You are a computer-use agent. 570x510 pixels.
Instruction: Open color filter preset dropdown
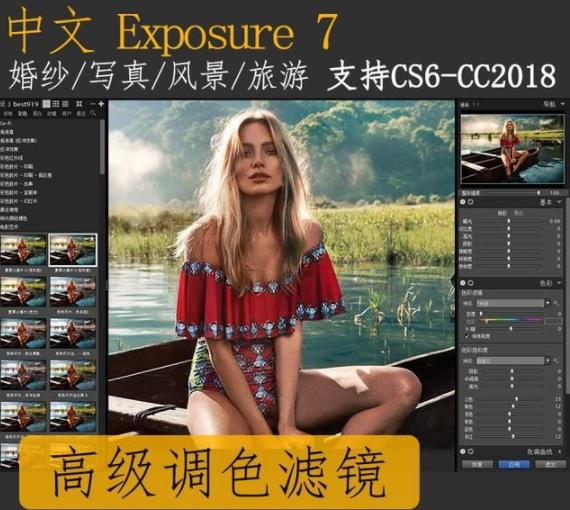tap(548, 303)
